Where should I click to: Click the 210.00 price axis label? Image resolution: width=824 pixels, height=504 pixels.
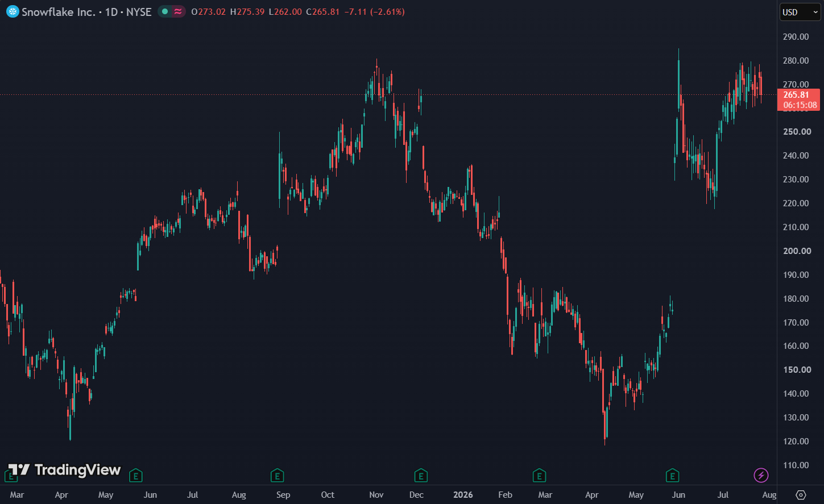[x=796, y=227]
